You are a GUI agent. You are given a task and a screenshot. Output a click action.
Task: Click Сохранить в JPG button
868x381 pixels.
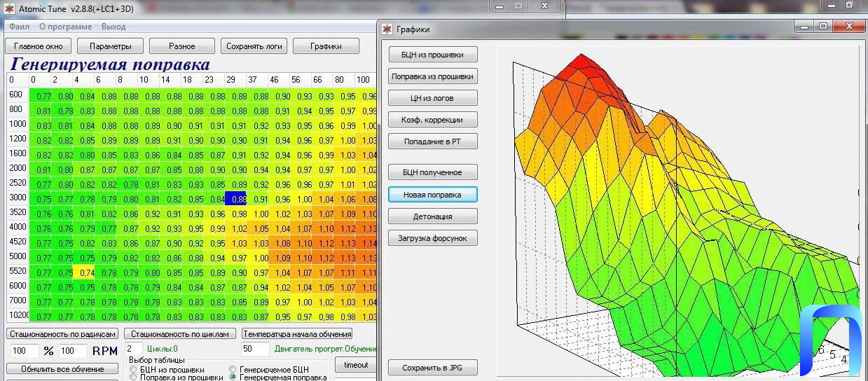[433, 367]
